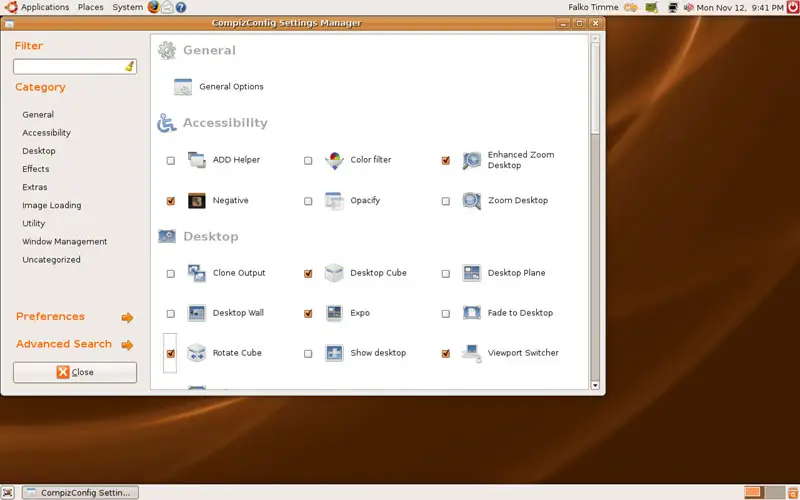Check the Desktop Plane checkbox
The height and width of the screenshot is (500, 800).
coord(445,273)
